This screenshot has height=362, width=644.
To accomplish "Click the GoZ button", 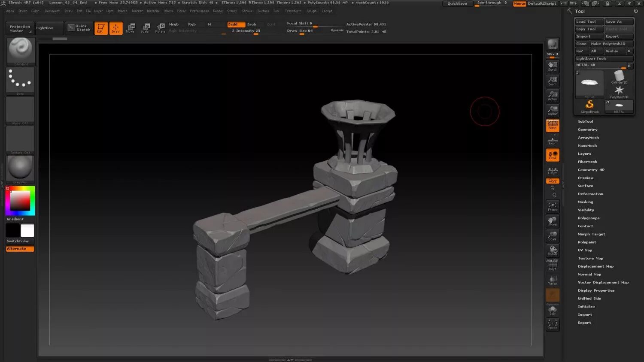I will point(582,51).
